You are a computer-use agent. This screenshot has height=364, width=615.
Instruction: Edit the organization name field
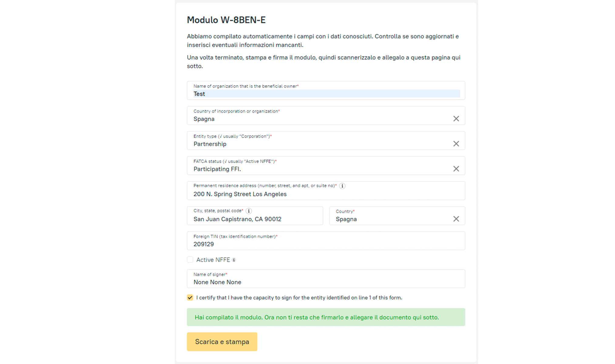point(326,94)
